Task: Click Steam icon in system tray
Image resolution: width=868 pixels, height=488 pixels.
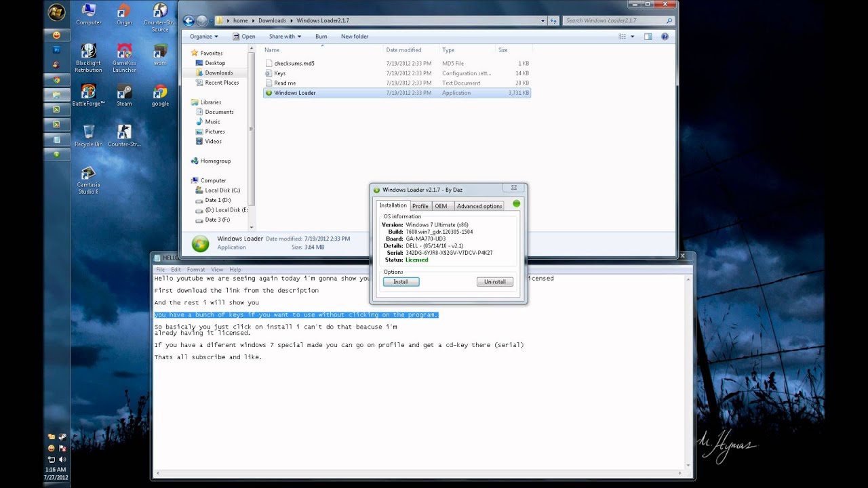Action: pyautogui.click(x=62, y=437)
